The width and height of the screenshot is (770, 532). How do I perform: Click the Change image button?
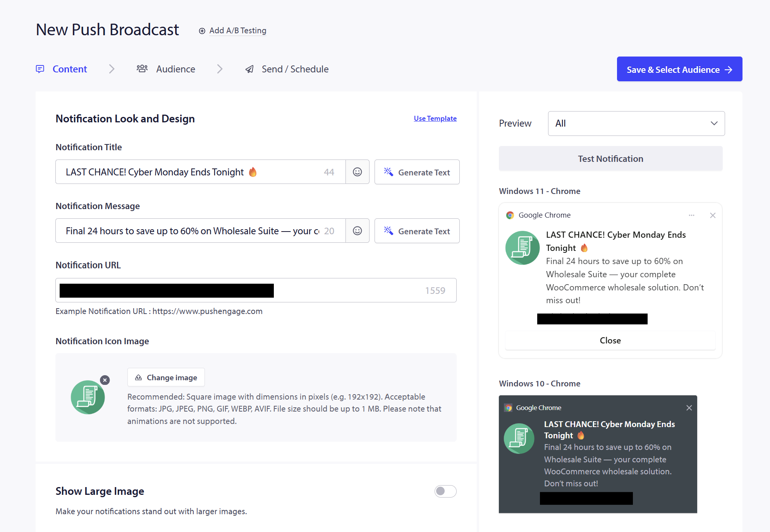point(166,378)
